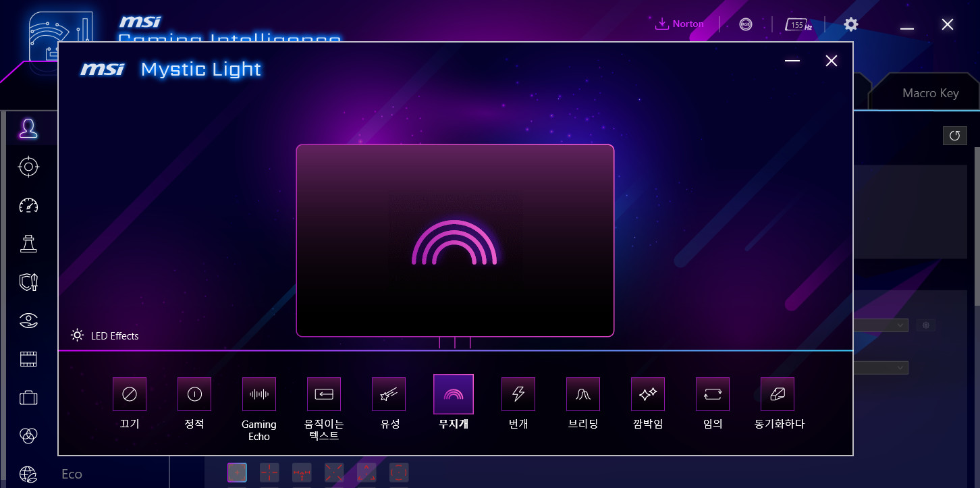This screenshot has height=488, width=980.
Task: Select the bracket-style crosshair option
Action: (x=399, y=472)
